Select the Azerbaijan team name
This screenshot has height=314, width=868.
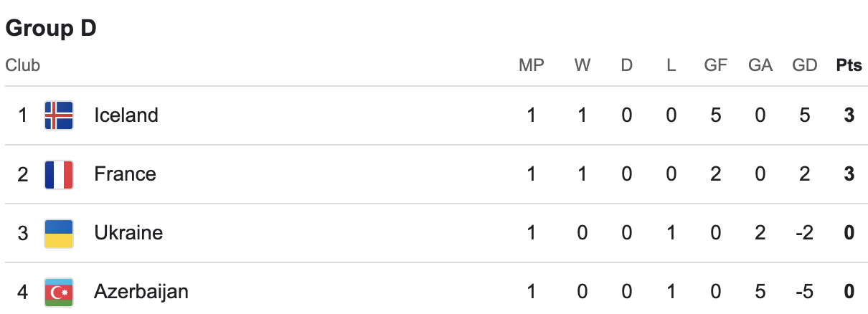pyautogui.click(x=141, y=292)
